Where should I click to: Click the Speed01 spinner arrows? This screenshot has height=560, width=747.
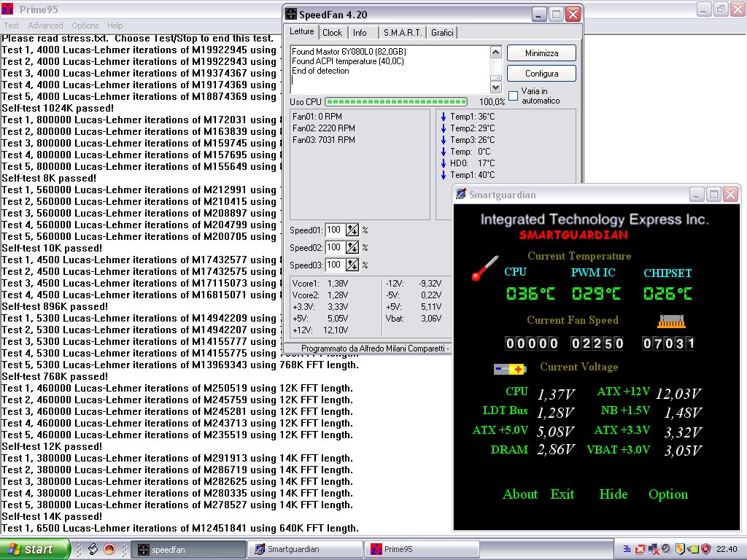[352, 230]
